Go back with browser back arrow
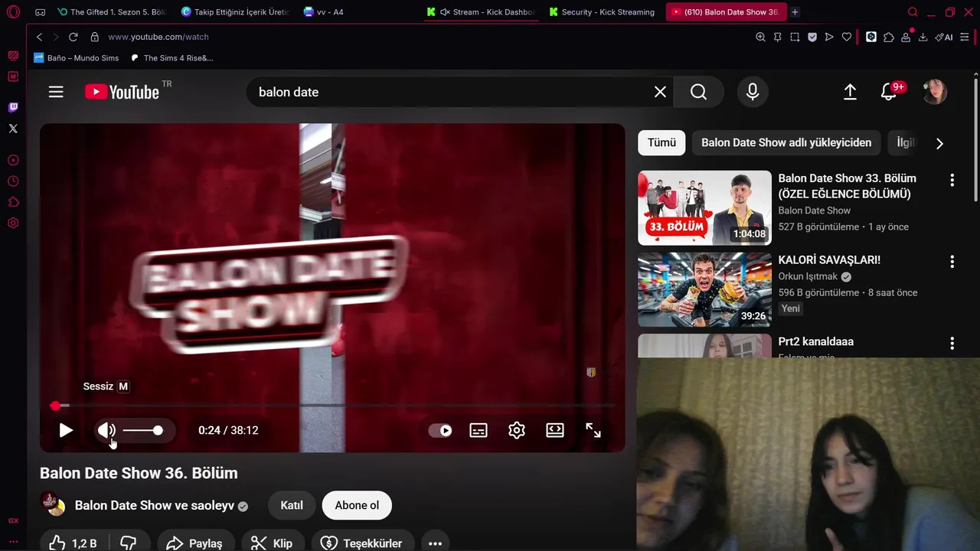 (40, 37)
